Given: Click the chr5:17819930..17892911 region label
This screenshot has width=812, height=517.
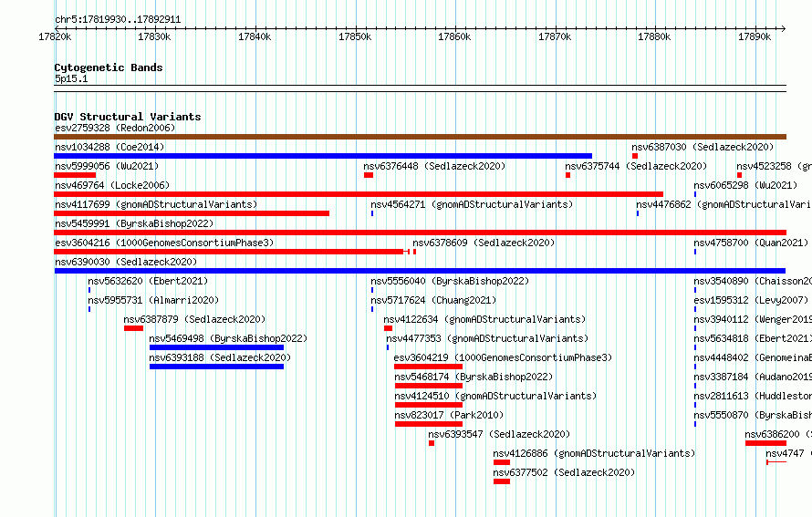Looking at the screenshot, I should click(x=118, y=20).
